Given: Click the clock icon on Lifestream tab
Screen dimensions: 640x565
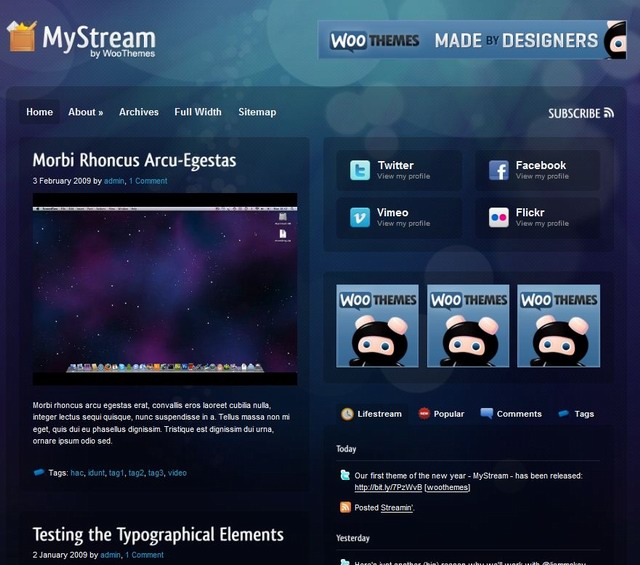Looking at the screenshot, I should click(x=347, y=414).
